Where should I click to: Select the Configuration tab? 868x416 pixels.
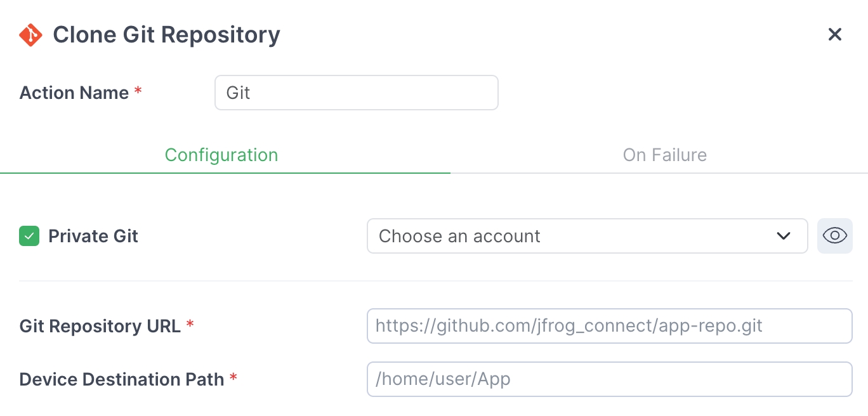(x=221, y=155)
